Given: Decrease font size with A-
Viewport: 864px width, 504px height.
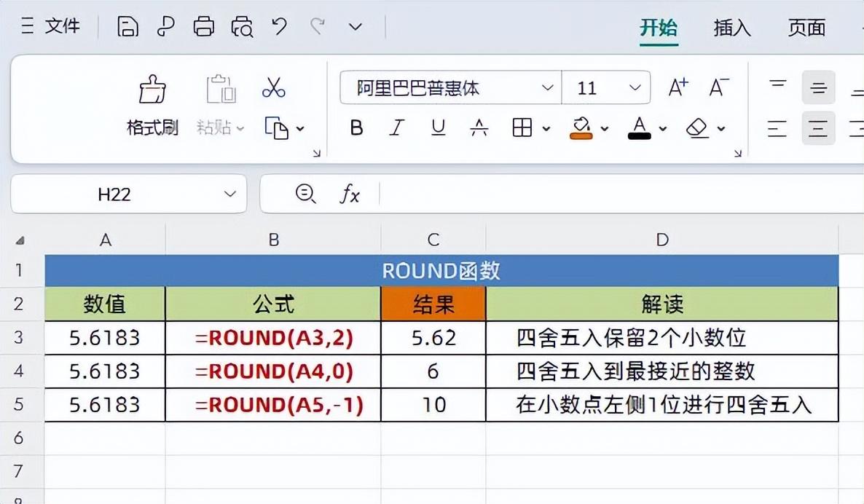Looking at the screenshot, I should tap(718, 87).
